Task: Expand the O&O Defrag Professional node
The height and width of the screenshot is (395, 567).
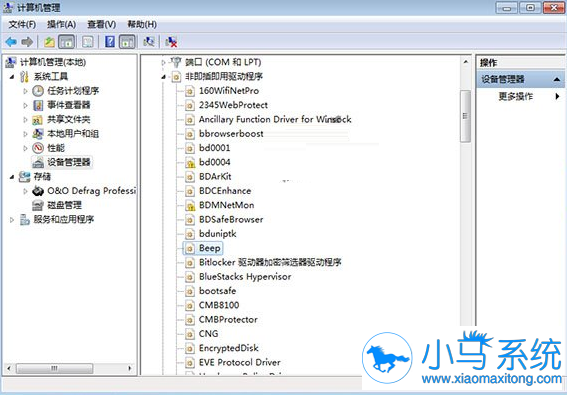Action: coord(25,191)
